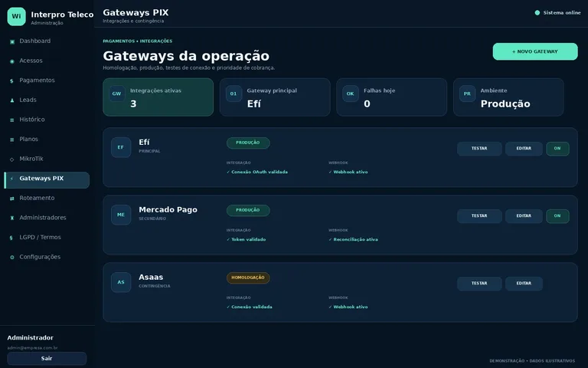Click the EF avatar of Efí gateway
This screenshot has height=368, width=588.
[x=121, y=147]
